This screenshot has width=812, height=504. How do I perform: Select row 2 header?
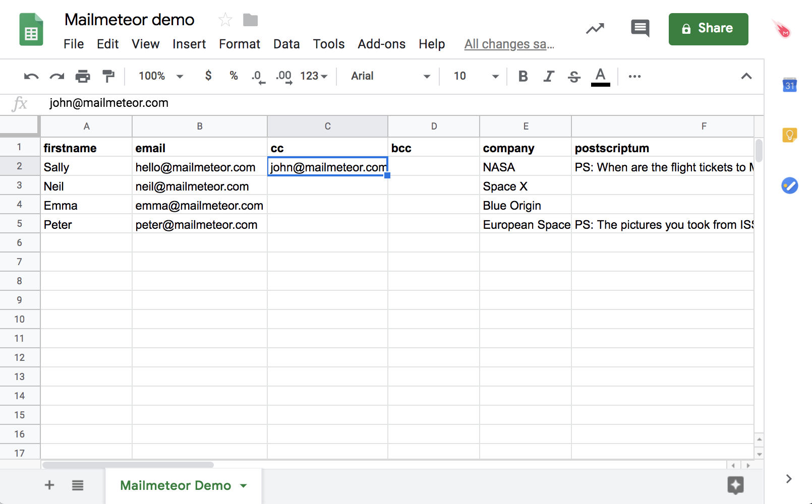(x=20, y=166)
